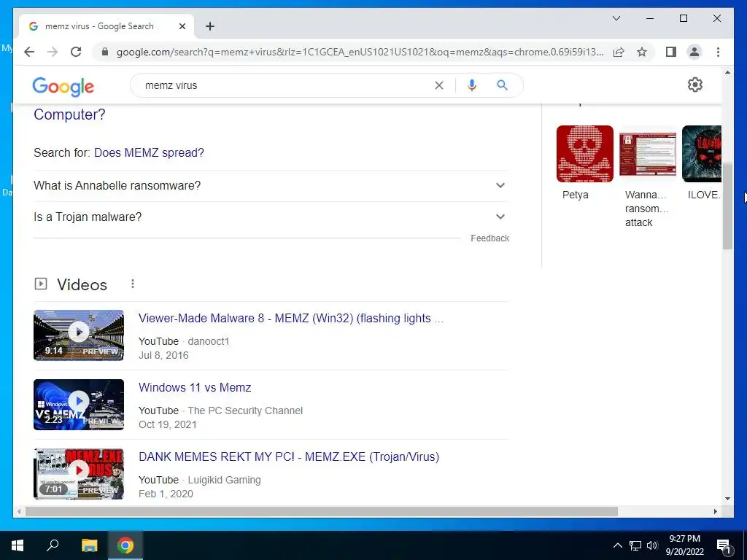Open the volume speaker tray icon
This screenshot has height=560, width=747.
tap(652, 545)
